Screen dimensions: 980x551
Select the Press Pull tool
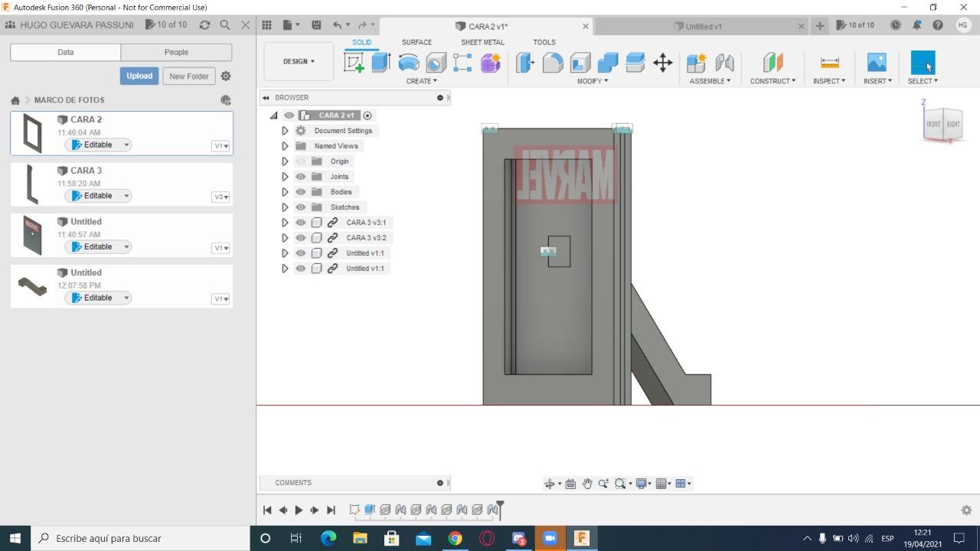525,63
